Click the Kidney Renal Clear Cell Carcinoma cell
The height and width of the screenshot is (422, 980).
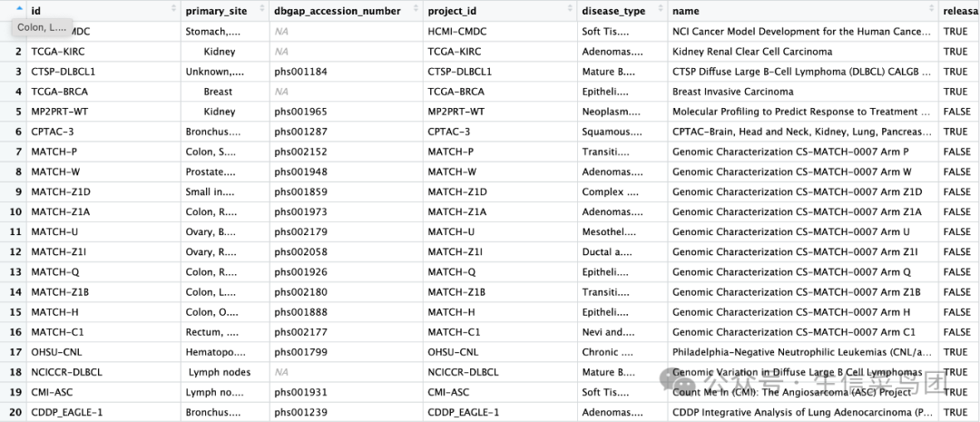pos(751,52)
